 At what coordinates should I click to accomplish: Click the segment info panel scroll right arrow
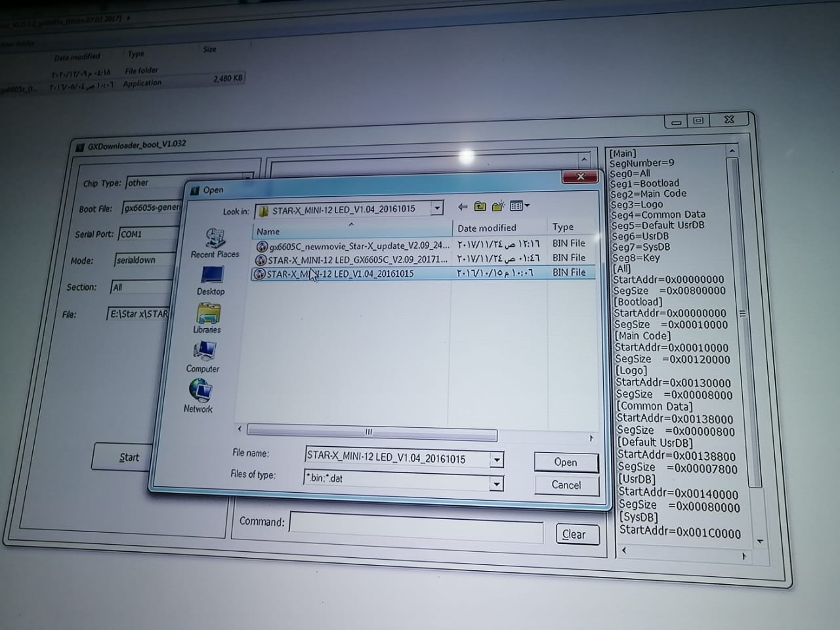[x=744, y=556]
